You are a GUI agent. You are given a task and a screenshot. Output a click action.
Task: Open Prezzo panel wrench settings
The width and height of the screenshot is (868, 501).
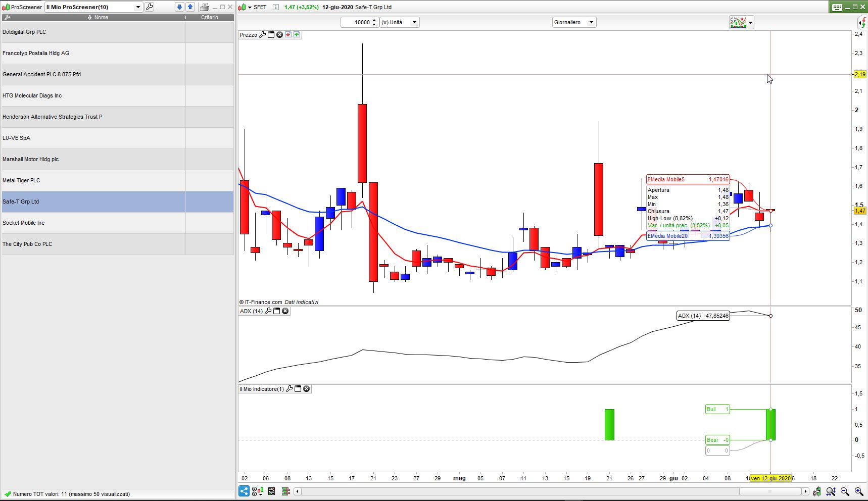(x=262, y=35)
